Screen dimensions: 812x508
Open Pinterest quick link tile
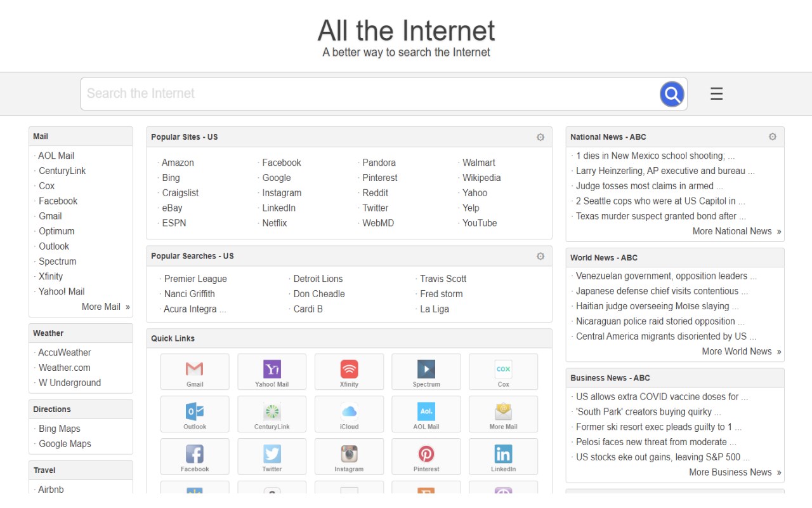point(426,457)
